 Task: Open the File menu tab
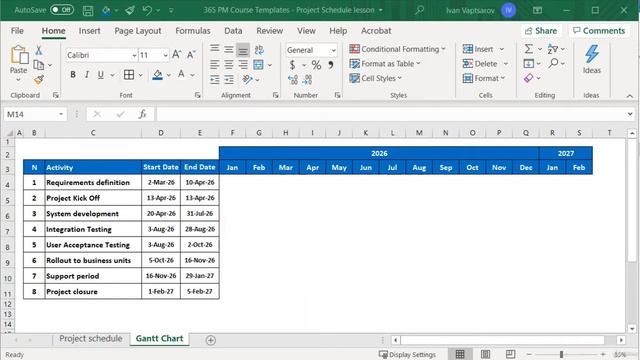coord(17,31)
